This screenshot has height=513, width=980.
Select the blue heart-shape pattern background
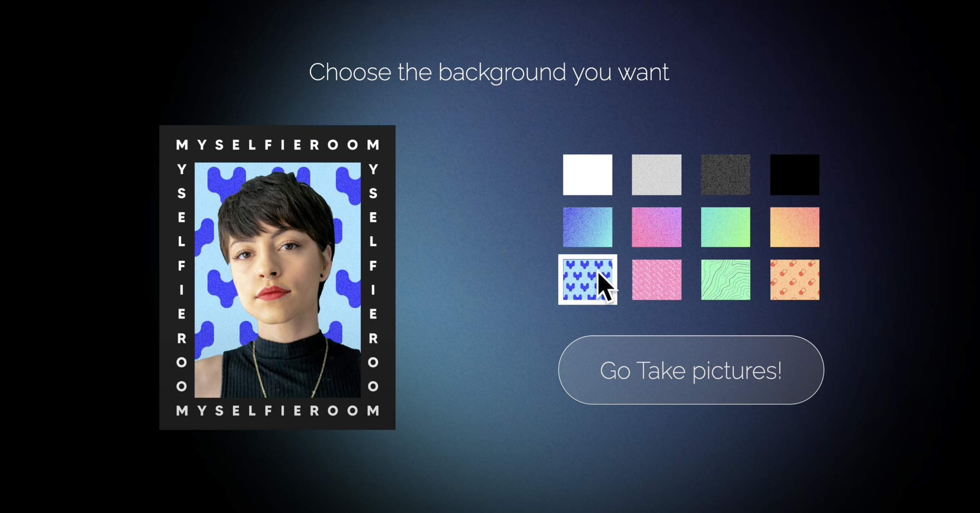[x=587, y=279]
